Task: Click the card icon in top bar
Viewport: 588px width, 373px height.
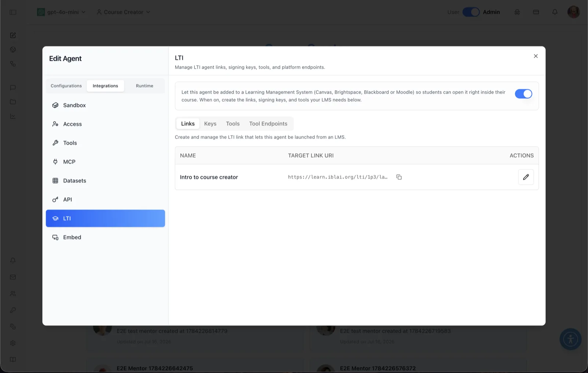Action: pos(536,12)
